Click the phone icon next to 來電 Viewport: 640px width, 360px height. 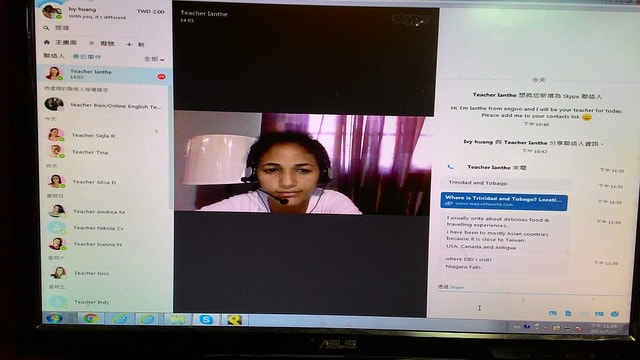(x=450, y=167)
